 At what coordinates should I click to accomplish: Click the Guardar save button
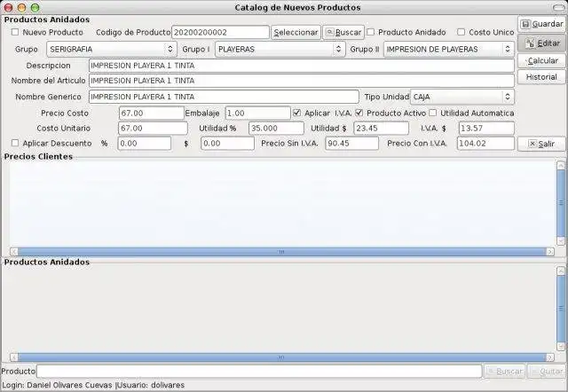[541, 24]
